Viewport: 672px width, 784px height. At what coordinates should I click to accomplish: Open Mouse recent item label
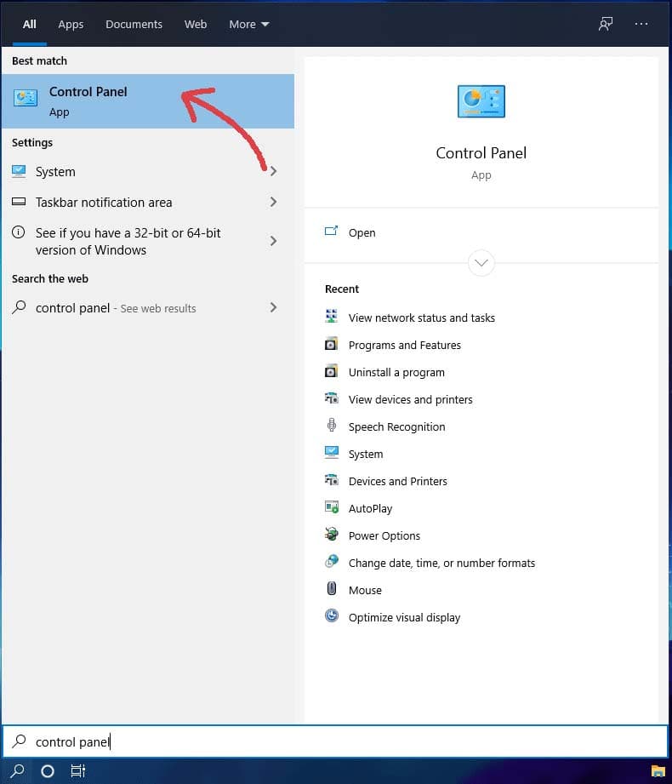(x=365, y=591)
